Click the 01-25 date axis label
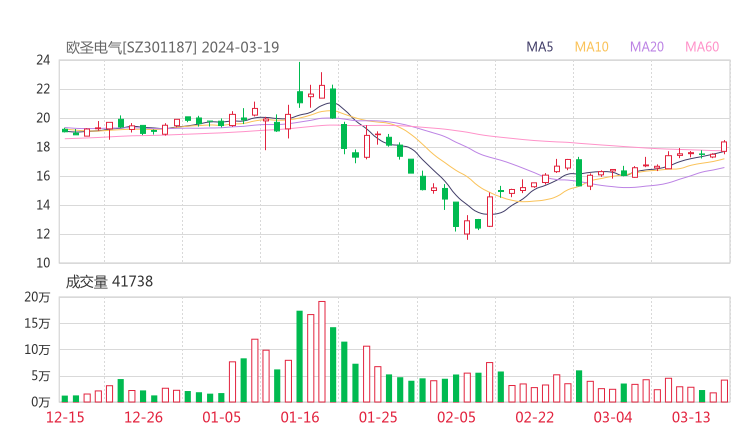 378,417
